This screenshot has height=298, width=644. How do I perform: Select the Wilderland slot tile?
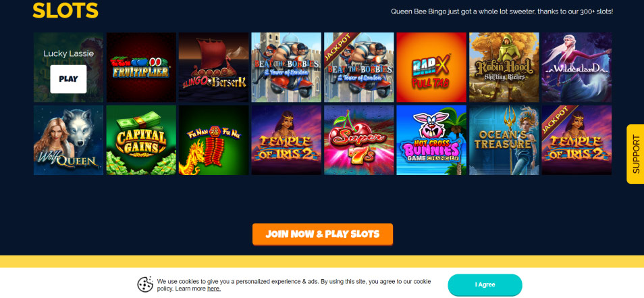pyautogui.click(x=576, y=68)
